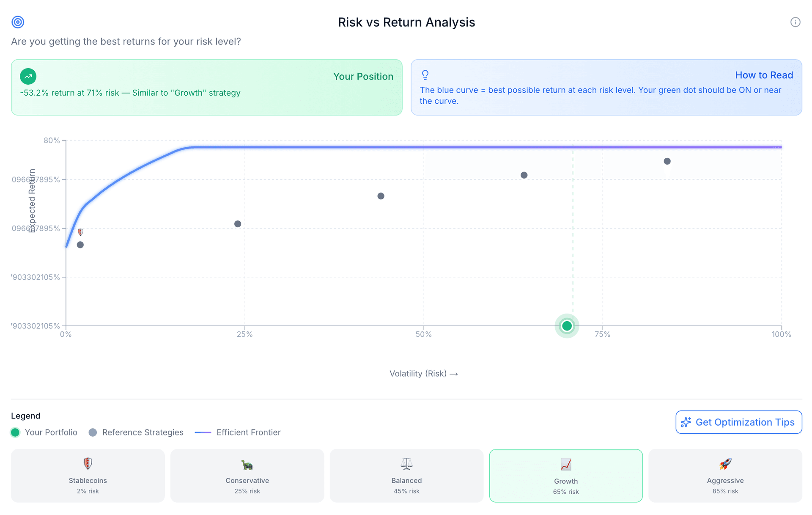This screenshot has height=515, width=812.
Task: Click the lightbulb icon in How to Read
Action: coord(425,75)
